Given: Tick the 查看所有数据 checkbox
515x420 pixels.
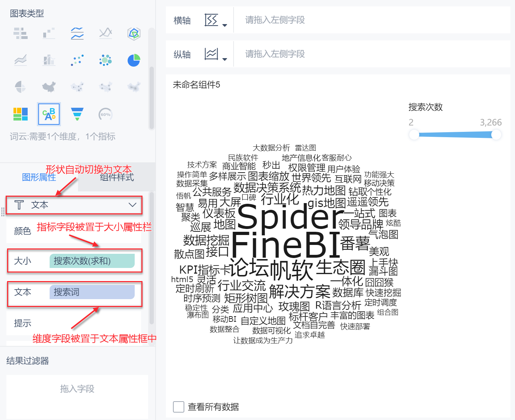Looking at the screenshot, I should coord(179,407).
